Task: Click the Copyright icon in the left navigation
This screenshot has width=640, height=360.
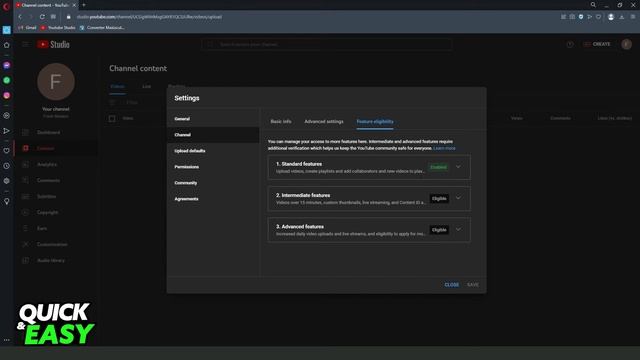Action: coord(25,212)
